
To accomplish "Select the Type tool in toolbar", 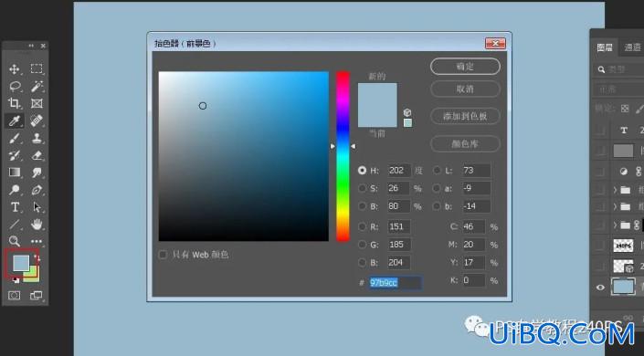I will coord(15,207).
